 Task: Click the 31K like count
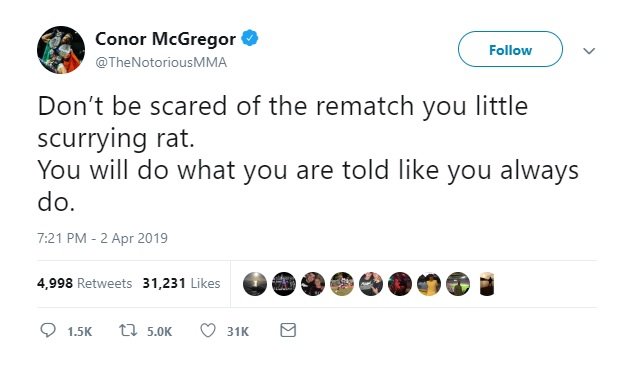[x=238, y=332]
